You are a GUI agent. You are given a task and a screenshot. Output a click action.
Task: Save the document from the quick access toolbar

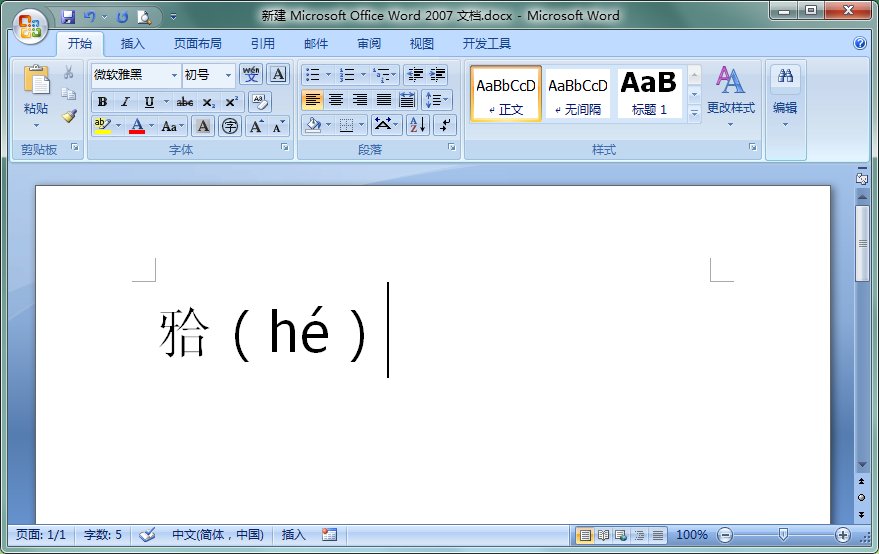click(x=68, y=17)
